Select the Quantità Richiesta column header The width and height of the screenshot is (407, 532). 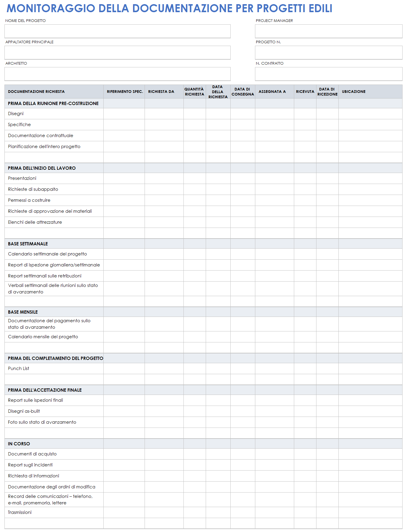click(x=195, y=92)
